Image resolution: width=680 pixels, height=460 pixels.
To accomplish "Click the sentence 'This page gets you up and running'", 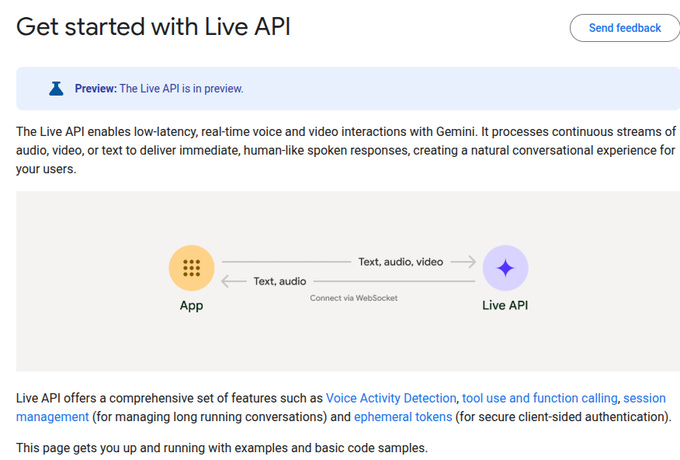I will (x=222, y=447).
